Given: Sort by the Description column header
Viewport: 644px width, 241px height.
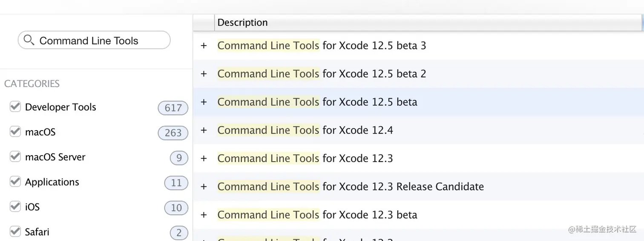Looking at the screenshot, I should tap(242, 23).
